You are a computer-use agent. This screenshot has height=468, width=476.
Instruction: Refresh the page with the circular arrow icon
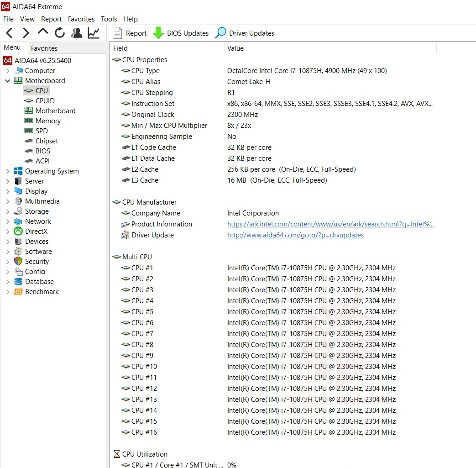pos(60,33)
